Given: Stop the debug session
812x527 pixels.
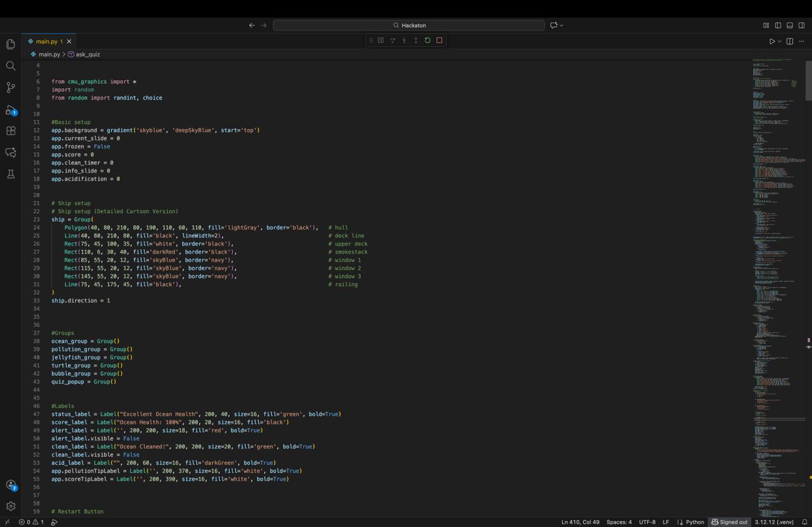Looking at the screenshot, I should pos(439,41).
